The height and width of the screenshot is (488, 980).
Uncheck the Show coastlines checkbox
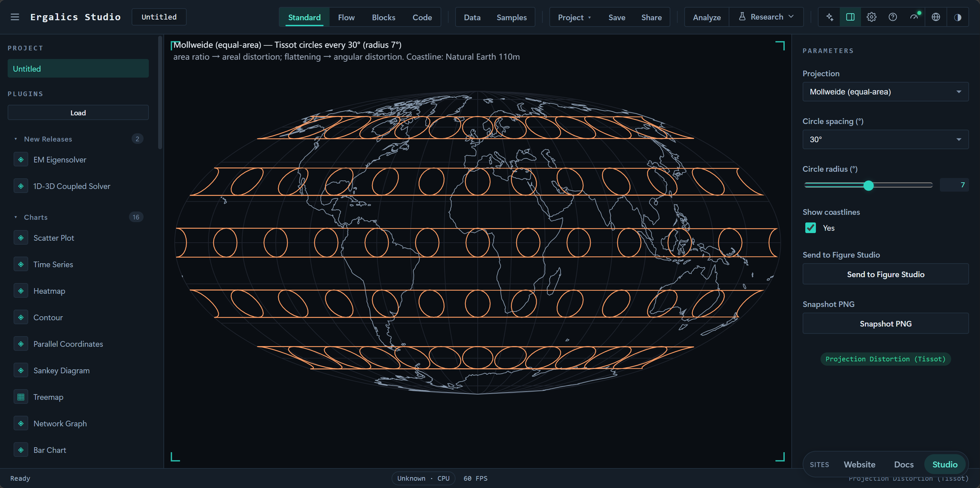point(811,228)
